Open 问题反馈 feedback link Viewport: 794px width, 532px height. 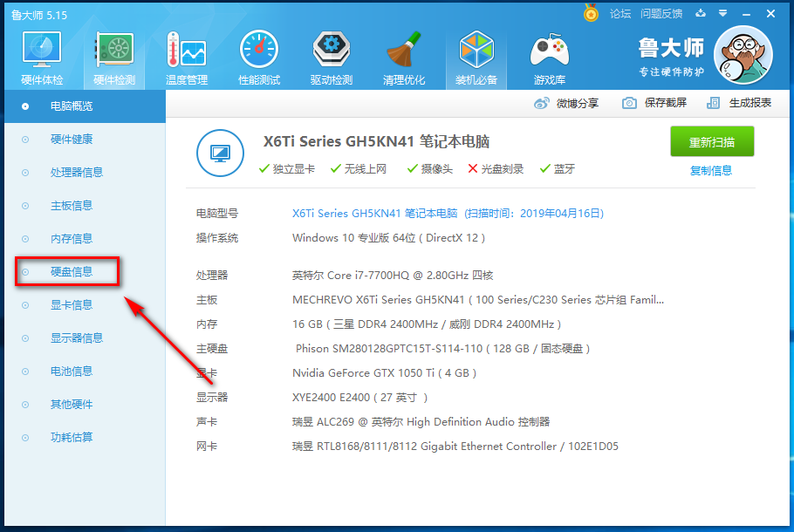(661, 14)
